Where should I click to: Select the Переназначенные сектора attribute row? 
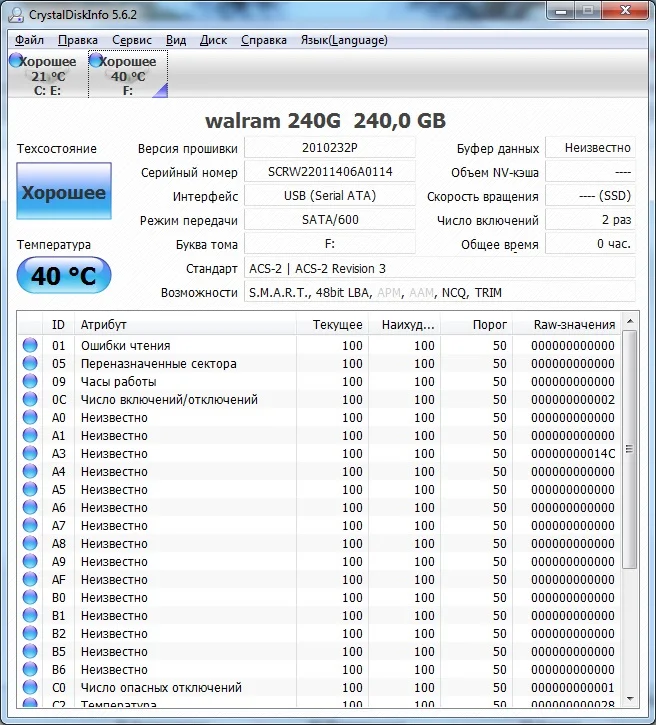319,363
